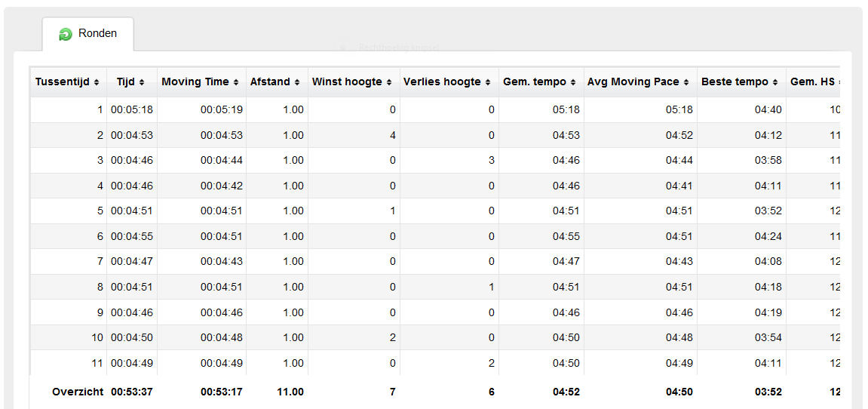The image size is (868, 409).
Task: Sort by the Avg Moving Pace header text
Action: 633,82
